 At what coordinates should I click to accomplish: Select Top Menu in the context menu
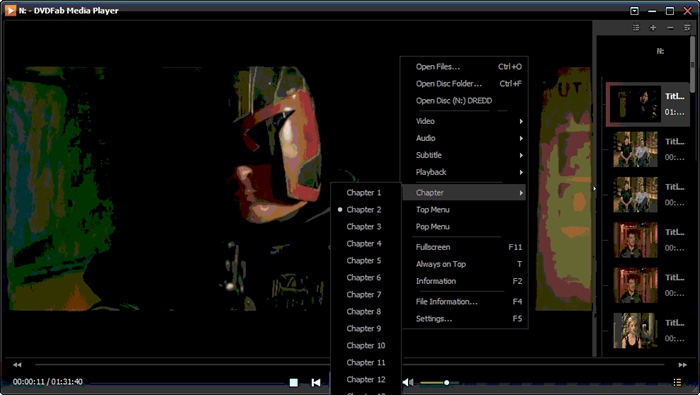click(x=464, y=210)
